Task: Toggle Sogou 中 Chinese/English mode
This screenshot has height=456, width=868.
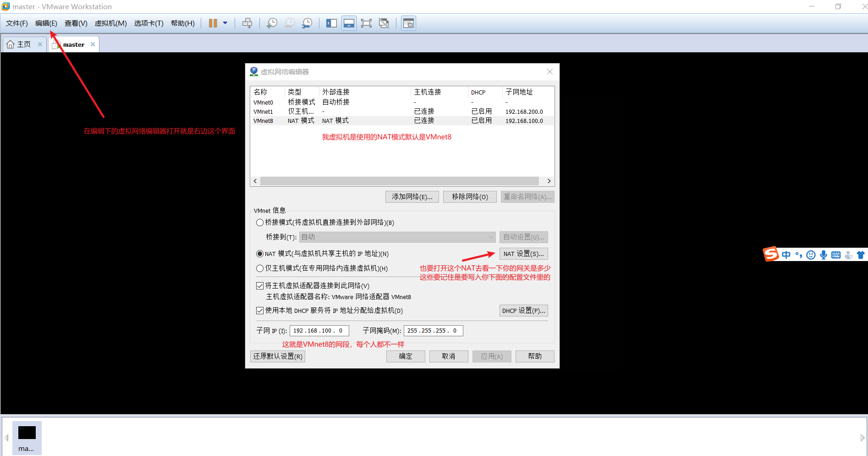Action: point(786,255)
